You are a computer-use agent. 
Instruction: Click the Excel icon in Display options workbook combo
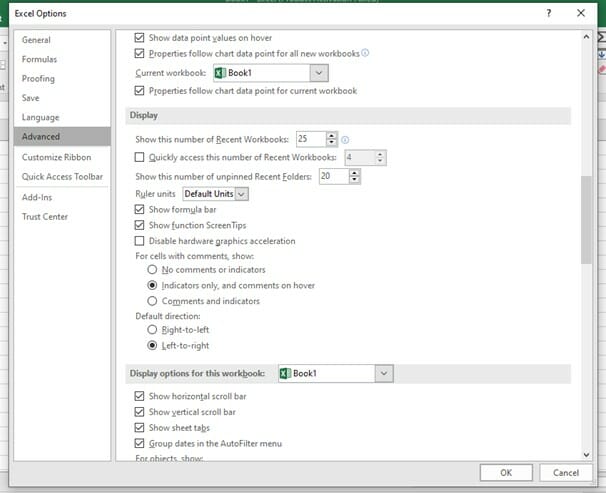click(285, 374)
